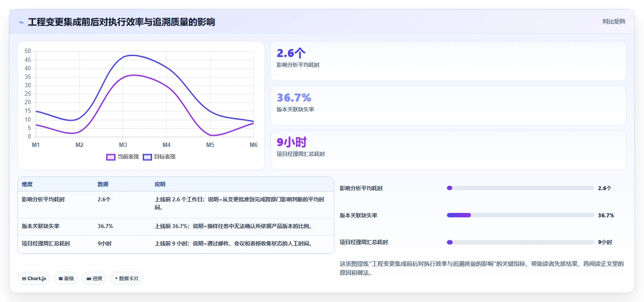Click the lightning icon beside the title
Viewport: 644px width, 302px height.
tap(21, 22)
